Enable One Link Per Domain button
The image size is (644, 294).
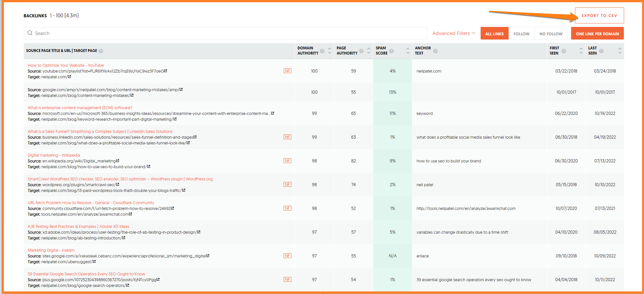pyautogui.click(x=597, y=34)
